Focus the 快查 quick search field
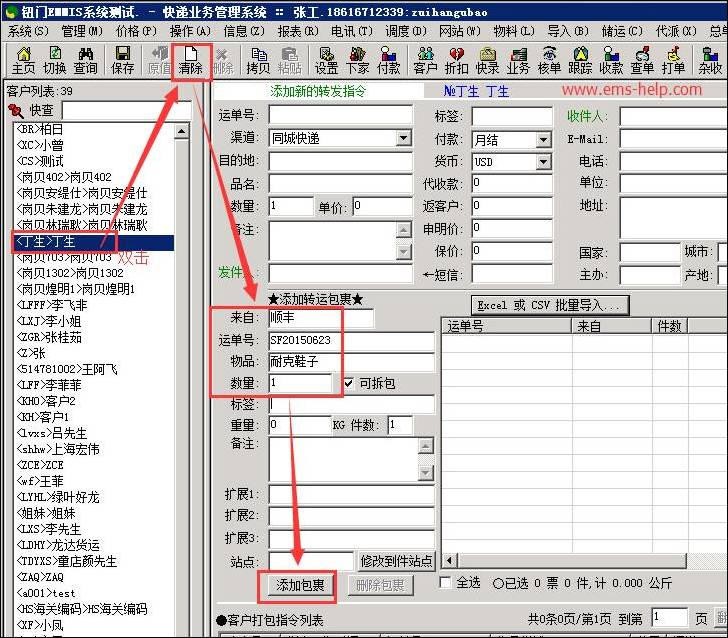Screen dimensions: 728x638 point(126,111)
